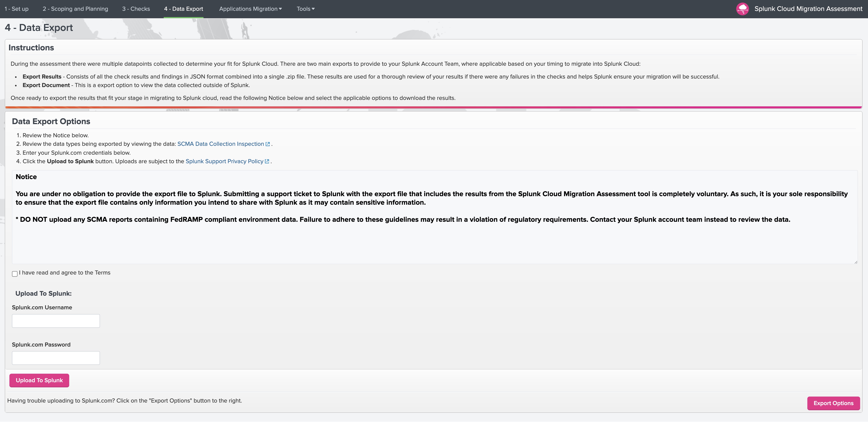The image size is (868, 422).
Task: Click the 'Review the Notice below.' step
Action: tap(56, 136)
